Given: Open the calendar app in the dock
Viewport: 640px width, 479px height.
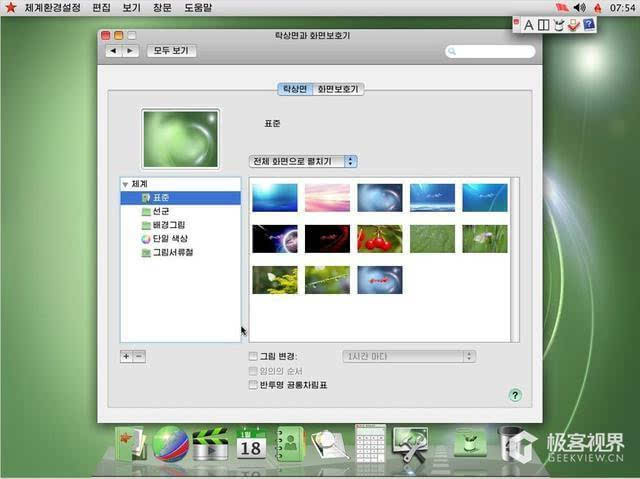Looking at the screenshot, I should coord(250,444).
